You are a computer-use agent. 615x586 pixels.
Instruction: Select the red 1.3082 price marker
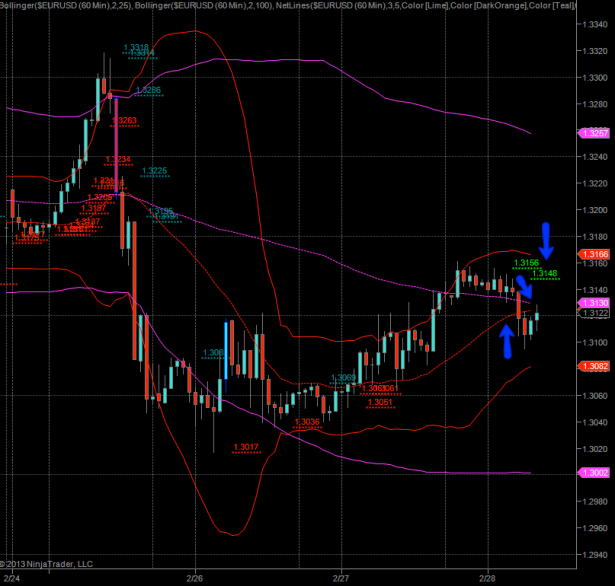tap(594, 366)
